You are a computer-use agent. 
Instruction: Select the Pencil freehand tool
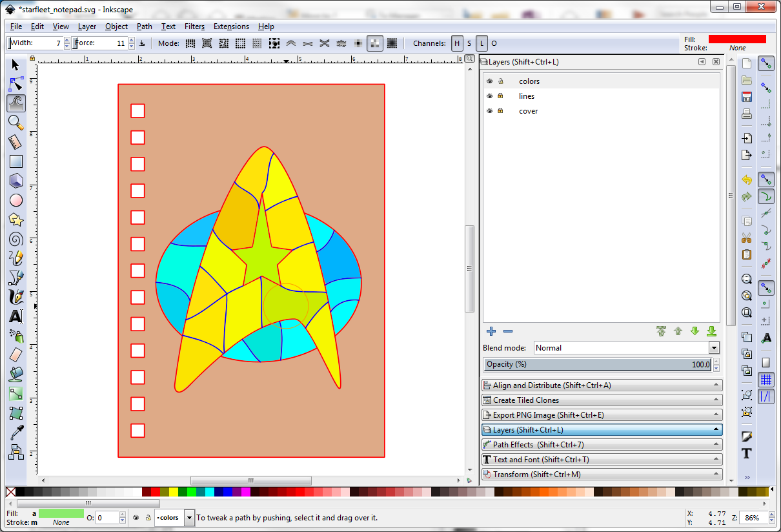click(x=16, y=258)
